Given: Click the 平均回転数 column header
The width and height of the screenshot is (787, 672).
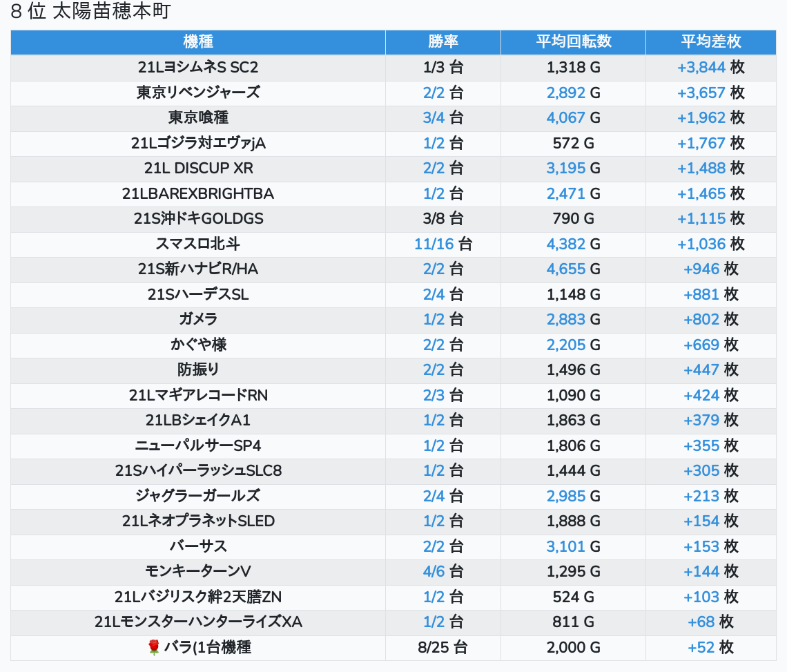Looking at the screenshot, I should (x=573, y=41).
